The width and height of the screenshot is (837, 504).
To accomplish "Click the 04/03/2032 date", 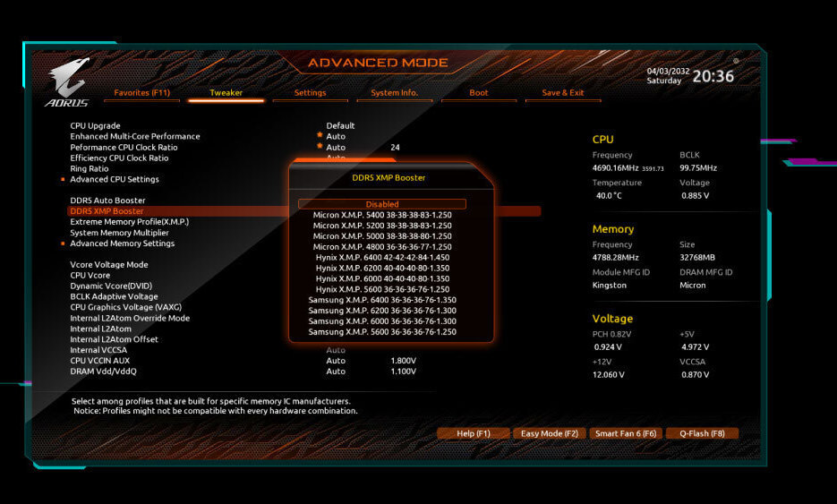I will pyautogui.click(x=668, y=71).
